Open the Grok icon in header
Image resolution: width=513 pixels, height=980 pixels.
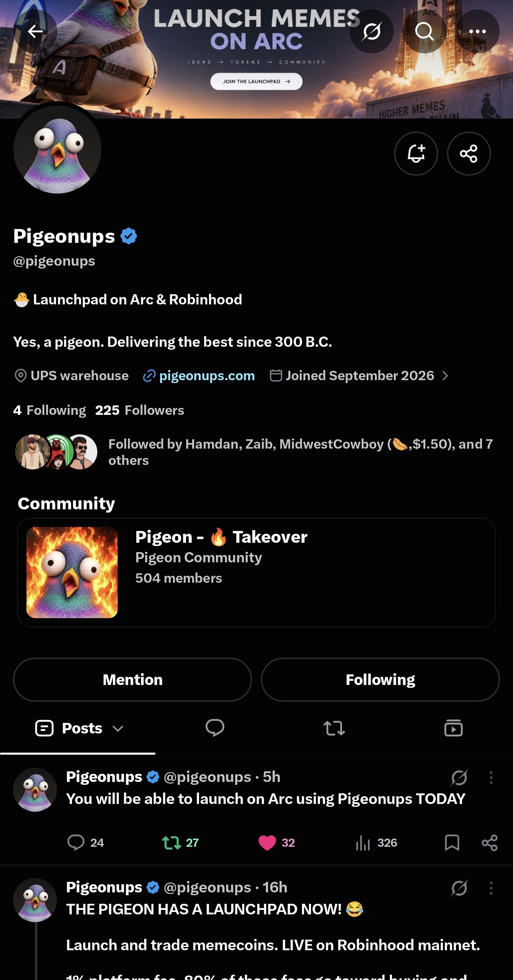pyautogui.click(x=372, y=31)
